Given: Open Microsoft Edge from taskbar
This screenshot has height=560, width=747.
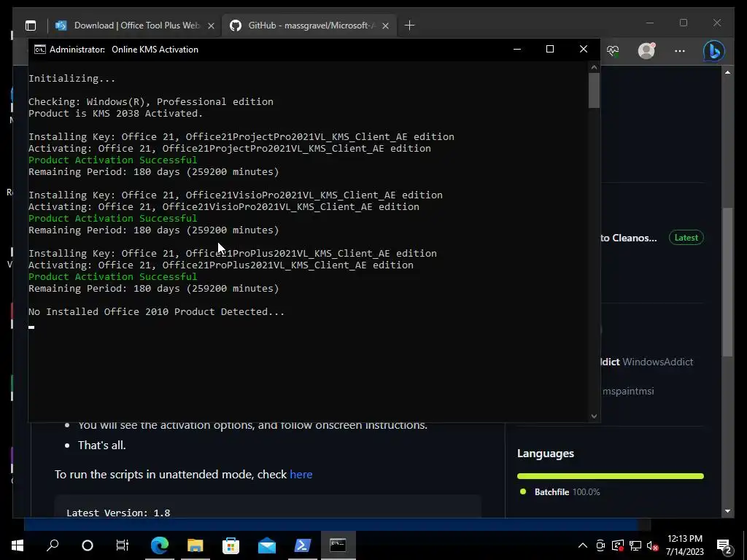Looking at the screenshot, I should click(x=160, y=545).
